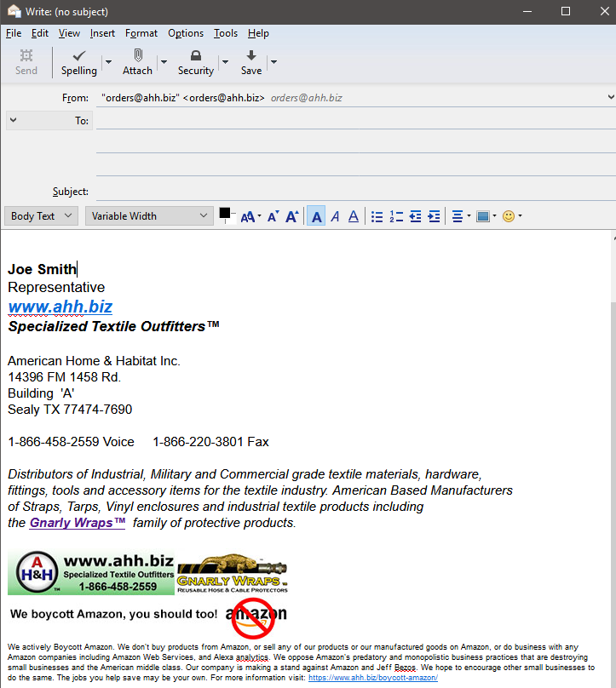This screenshot has height=688, width=616.
Task: Open the Options menu
Action: click(186, 33)
